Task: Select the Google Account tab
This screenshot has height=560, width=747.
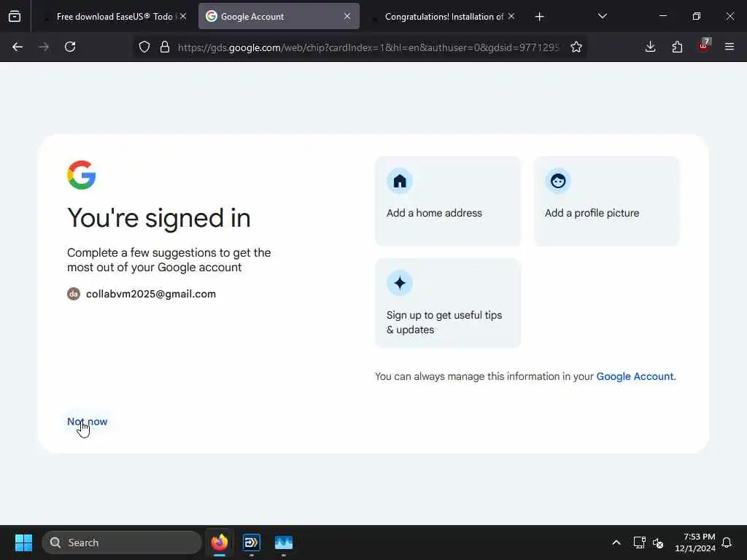Action: tap(279, 17)
